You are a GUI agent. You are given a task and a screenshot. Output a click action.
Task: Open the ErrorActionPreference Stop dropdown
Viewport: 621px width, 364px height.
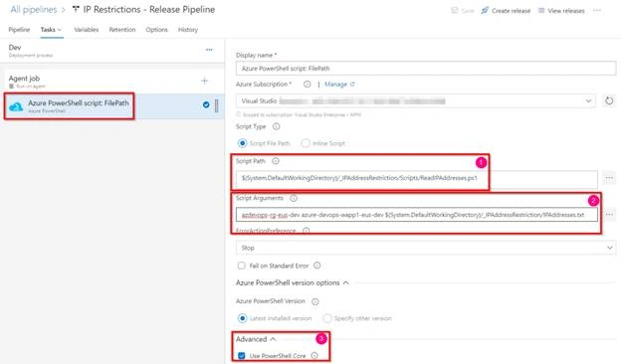tap(426, 248)
